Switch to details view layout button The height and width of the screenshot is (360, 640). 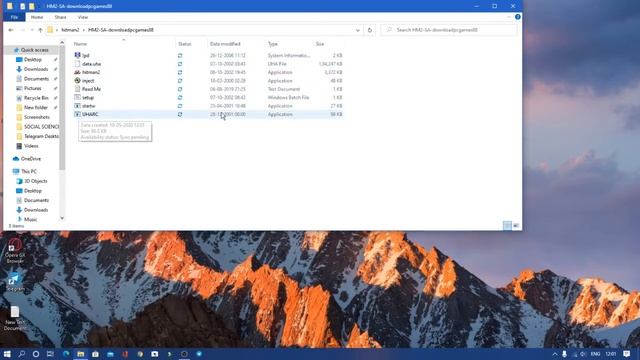[507, 225]
